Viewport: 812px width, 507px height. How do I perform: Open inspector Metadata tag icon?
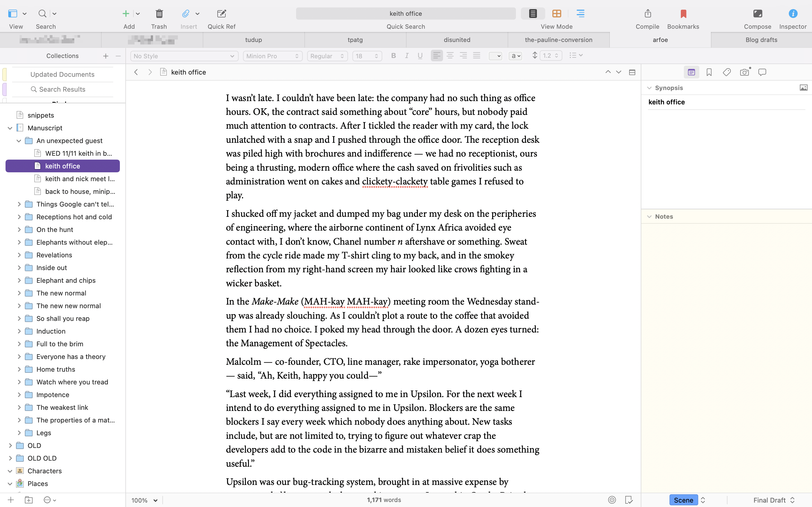[x=726, y=72]
